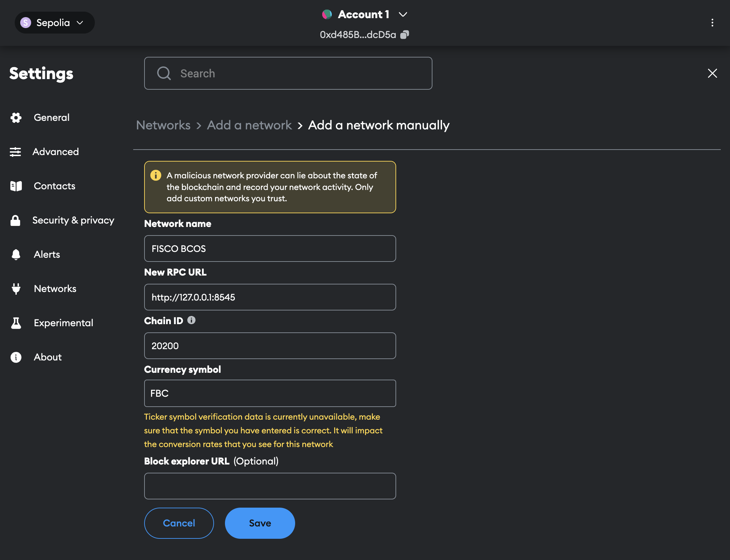Click the Network name label
The height and width of the screenshot is (560, 730).
[x=178, y=224]
